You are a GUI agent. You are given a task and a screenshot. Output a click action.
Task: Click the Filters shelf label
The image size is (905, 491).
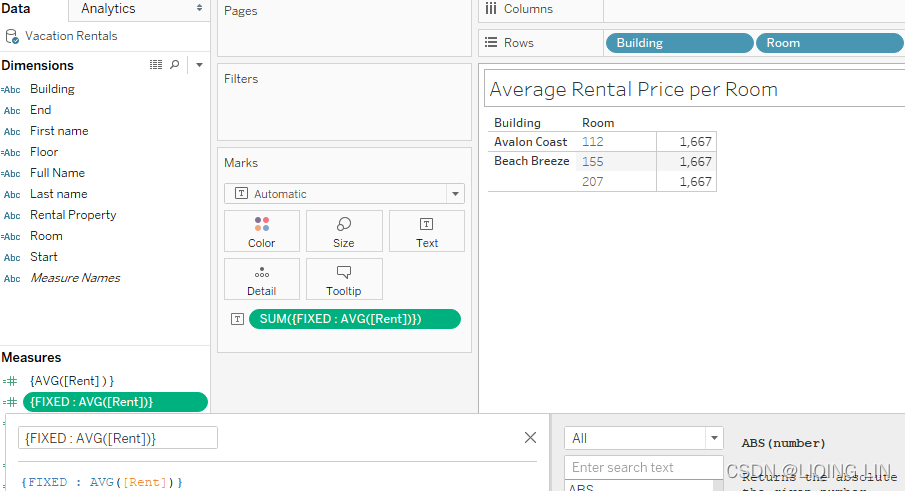241,79
